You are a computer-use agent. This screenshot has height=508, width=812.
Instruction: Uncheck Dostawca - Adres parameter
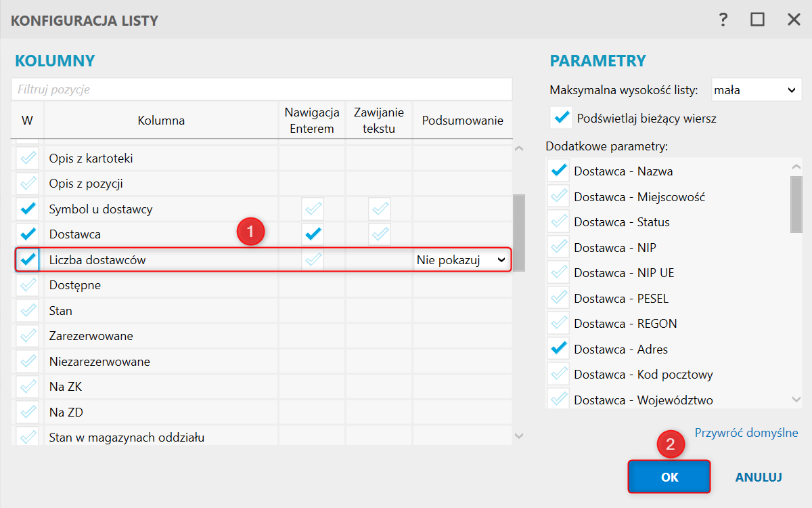559,349
